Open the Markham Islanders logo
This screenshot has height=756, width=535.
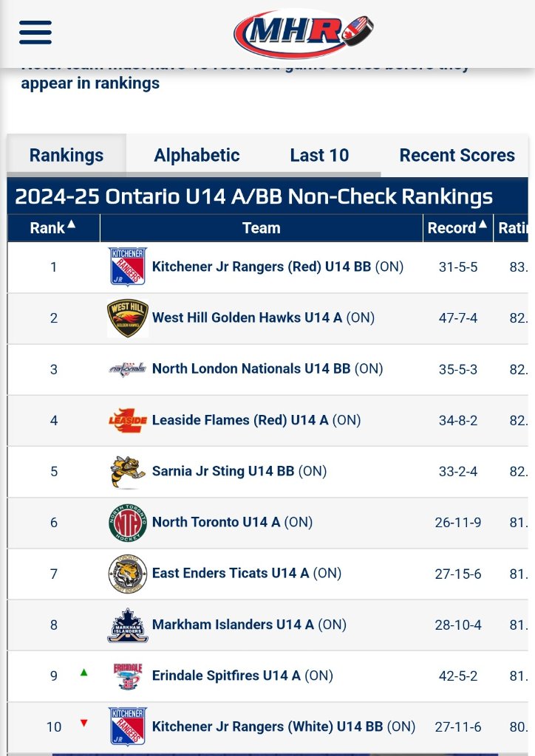click(x=127, y=625)
